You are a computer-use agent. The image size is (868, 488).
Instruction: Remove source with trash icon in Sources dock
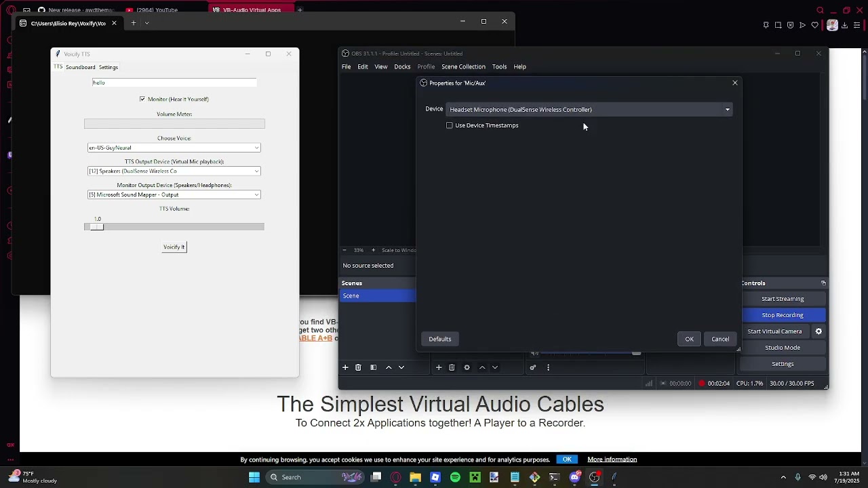coord(452,367)
